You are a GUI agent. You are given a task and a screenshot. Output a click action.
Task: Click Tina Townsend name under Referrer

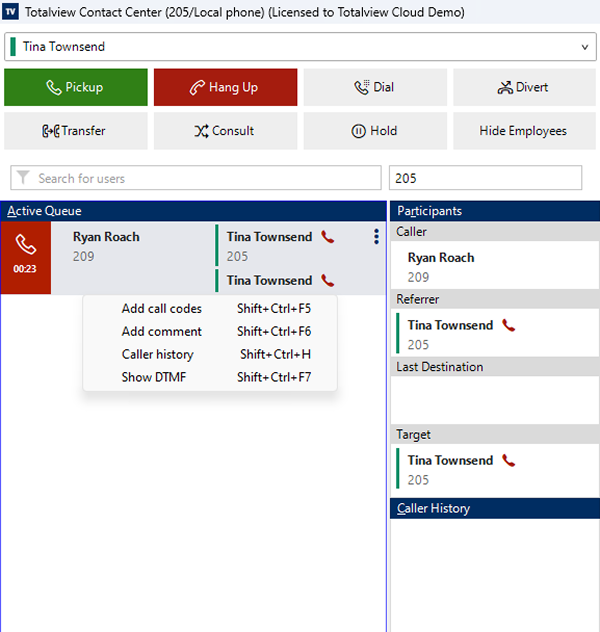click(450, 325)
